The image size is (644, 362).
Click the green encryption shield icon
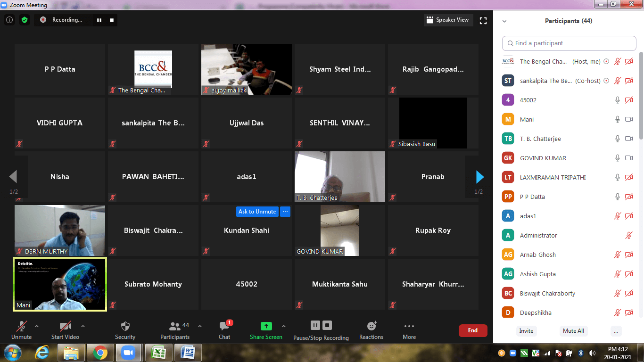(25, 20)
